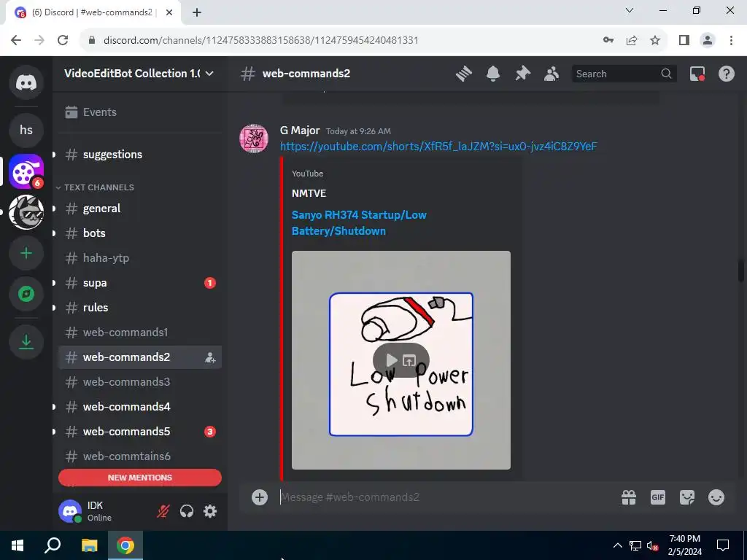
Task: Click the Chrome password key icon
Action: (x=608, y=40)
